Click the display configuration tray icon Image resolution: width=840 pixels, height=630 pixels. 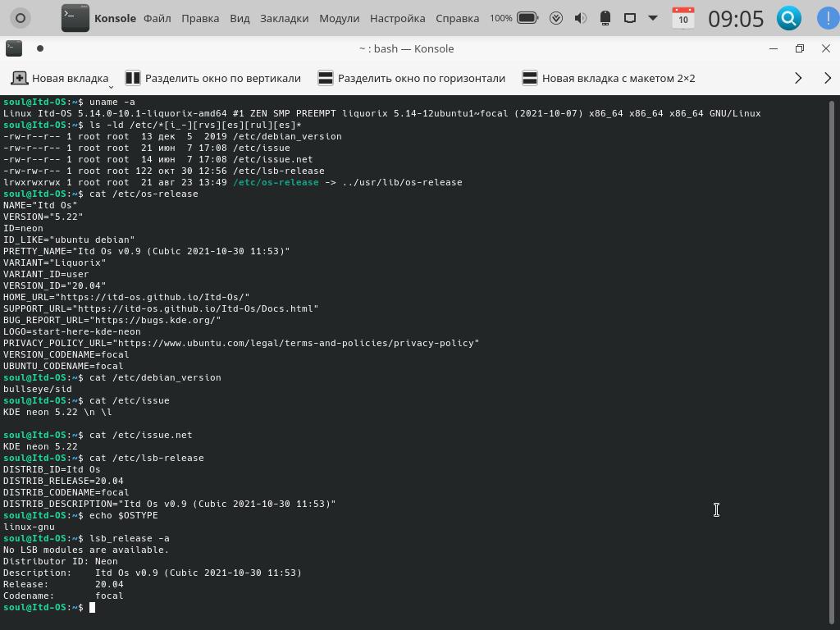(x=630, y=18)
